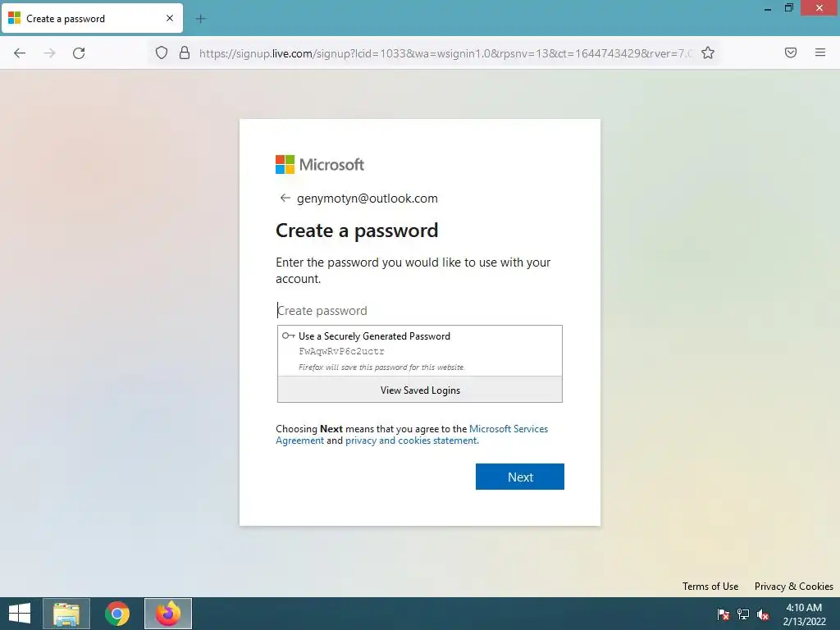Open the tracking protection shield icon
The width and height of the screenshot is (840, 630).
(x=162, y=52)
